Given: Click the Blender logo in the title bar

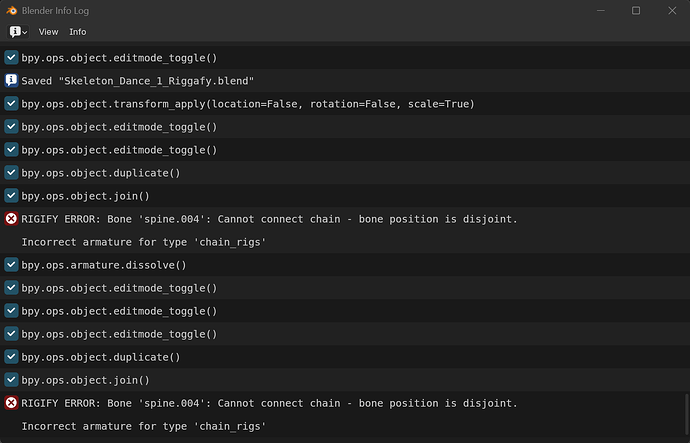Looking at the screenshot, I should (11, 11).
